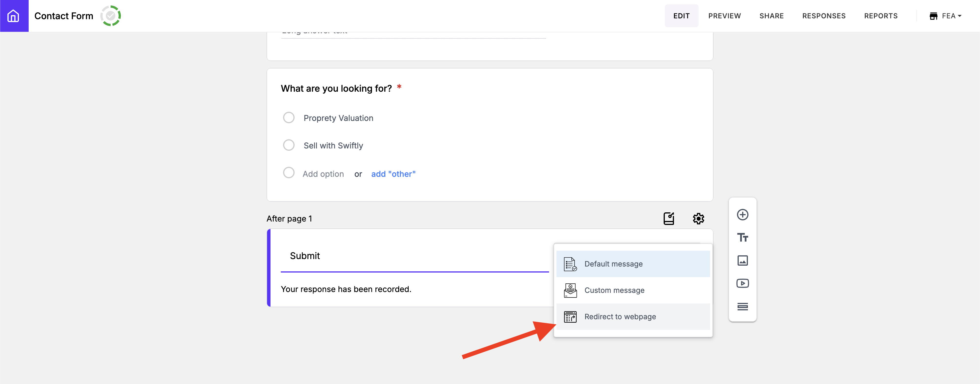The width and height of the screenshot is (980, 384).
Task: Insert a video from the side toolbar
Action: pyautogui.click(x=742, y=283)
